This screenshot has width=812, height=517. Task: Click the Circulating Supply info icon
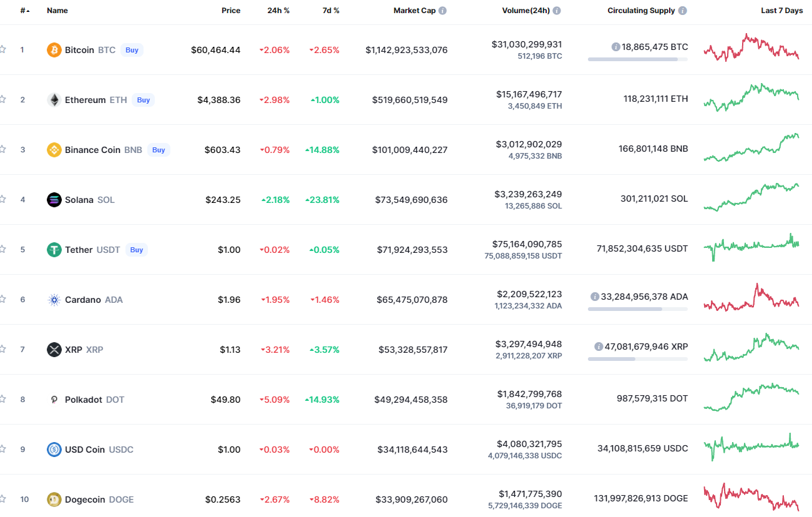click(683, 11)
